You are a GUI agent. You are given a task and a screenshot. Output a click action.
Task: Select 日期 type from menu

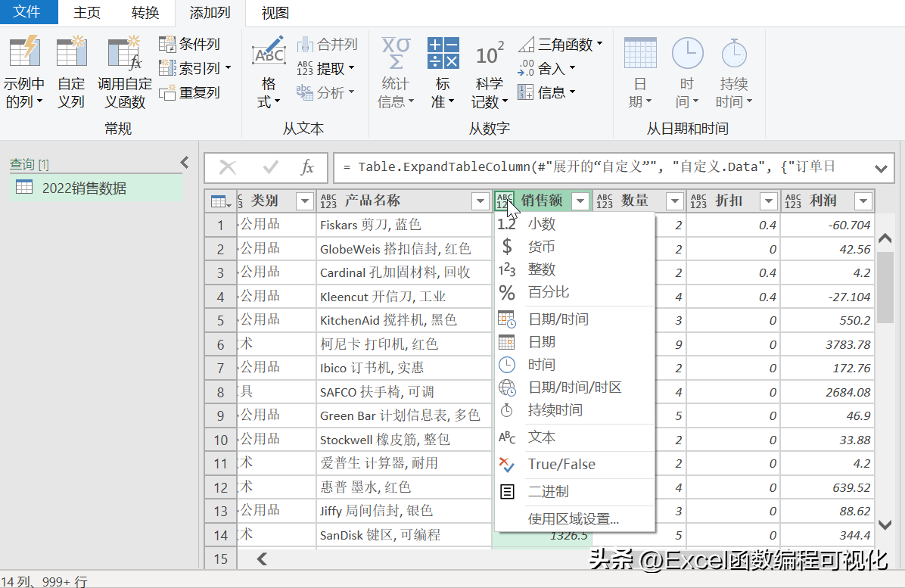point(575,342)
